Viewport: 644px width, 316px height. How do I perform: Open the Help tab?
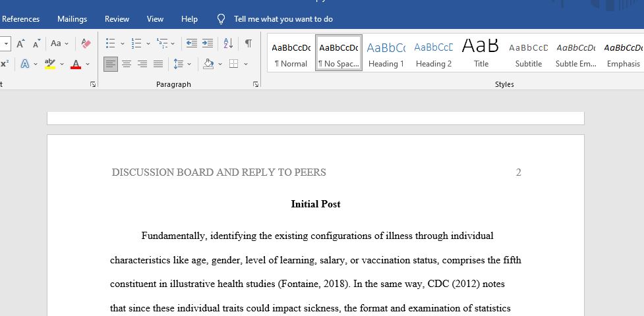pyautogui.click(x=189, y=19)
